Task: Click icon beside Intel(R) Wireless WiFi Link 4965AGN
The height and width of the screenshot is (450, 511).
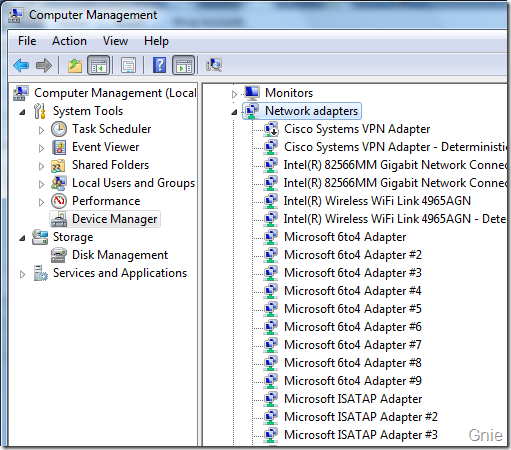Action: [x=271, y=201]
